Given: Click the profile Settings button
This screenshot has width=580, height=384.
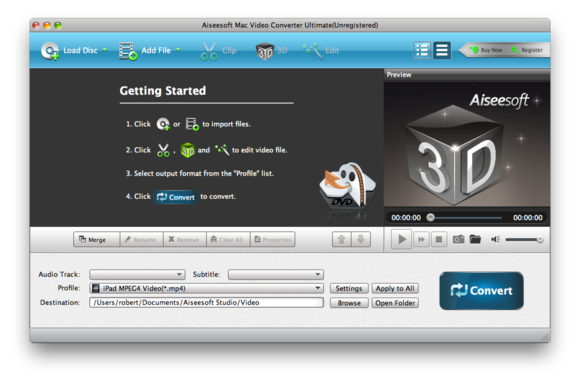Looking at the screenshot, I should tap(349, 288).
